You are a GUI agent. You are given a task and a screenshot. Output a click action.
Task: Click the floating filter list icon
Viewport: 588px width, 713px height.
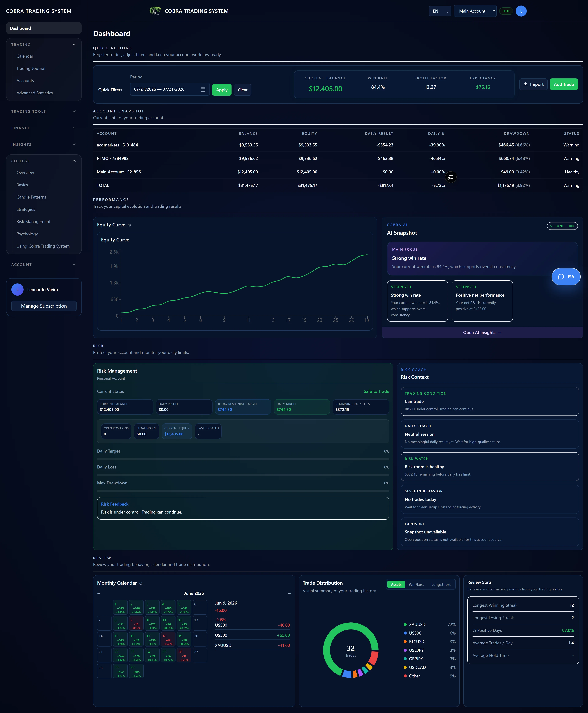pyautogui.click(x=450, y=177)
